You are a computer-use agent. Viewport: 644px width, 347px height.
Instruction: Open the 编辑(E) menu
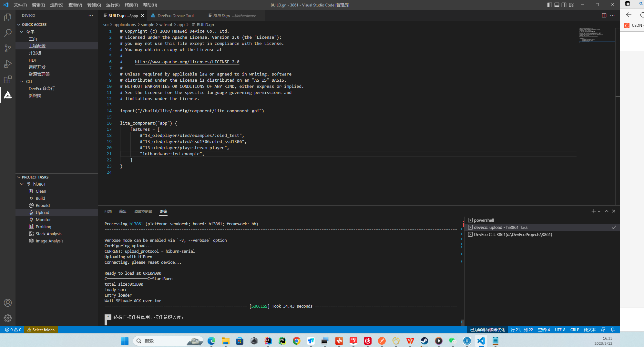click(x=38, y=5)
